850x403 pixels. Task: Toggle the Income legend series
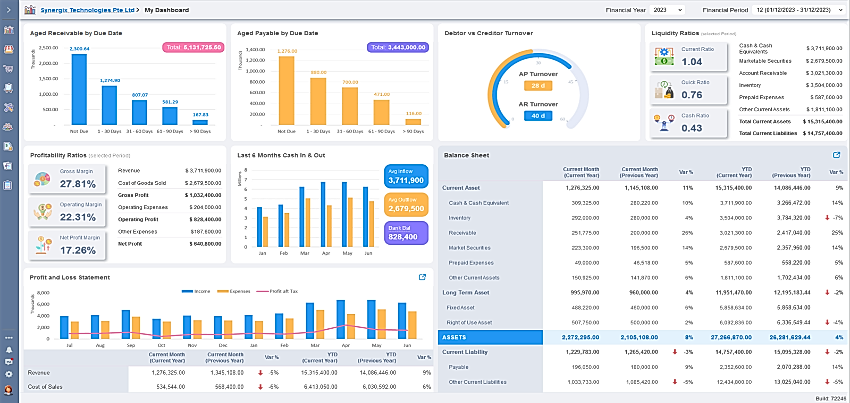click(195, 291)
